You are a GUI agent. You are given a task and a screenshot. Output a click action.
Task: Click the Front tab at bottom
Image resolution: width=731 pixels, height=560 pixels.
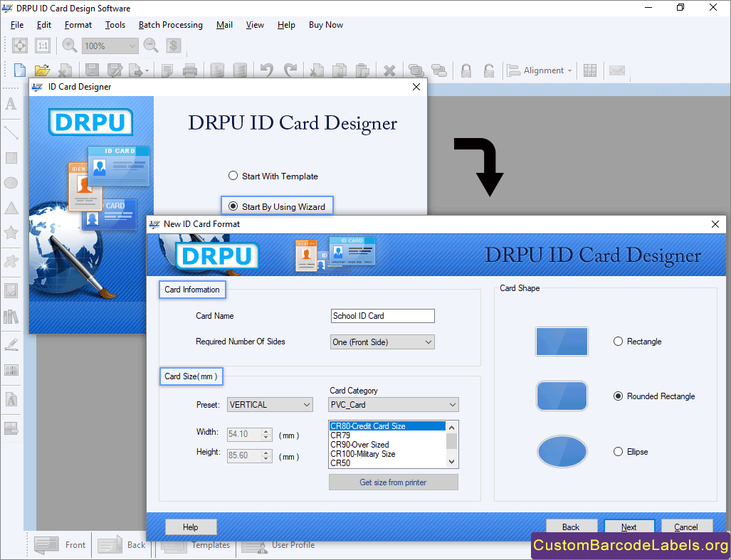(x=60, y=545)
